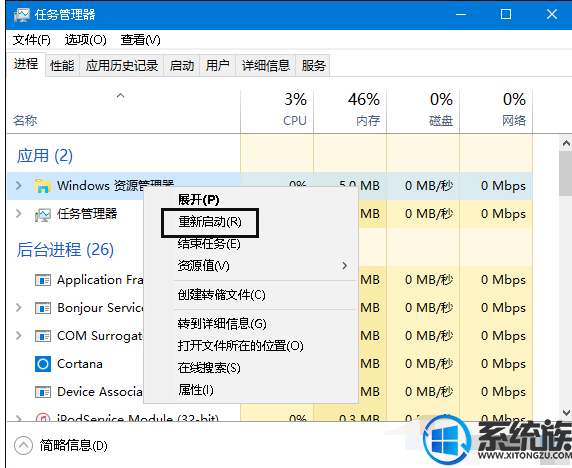Expand the Windows 资源管理器 row
572x468 pixels.
click(19, 186)
